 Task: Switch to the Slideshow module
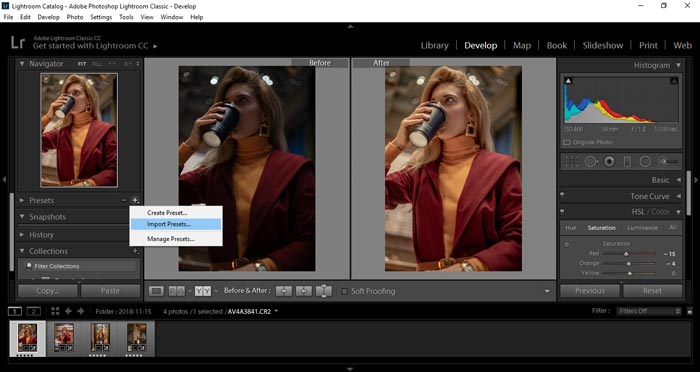point(603,46)
